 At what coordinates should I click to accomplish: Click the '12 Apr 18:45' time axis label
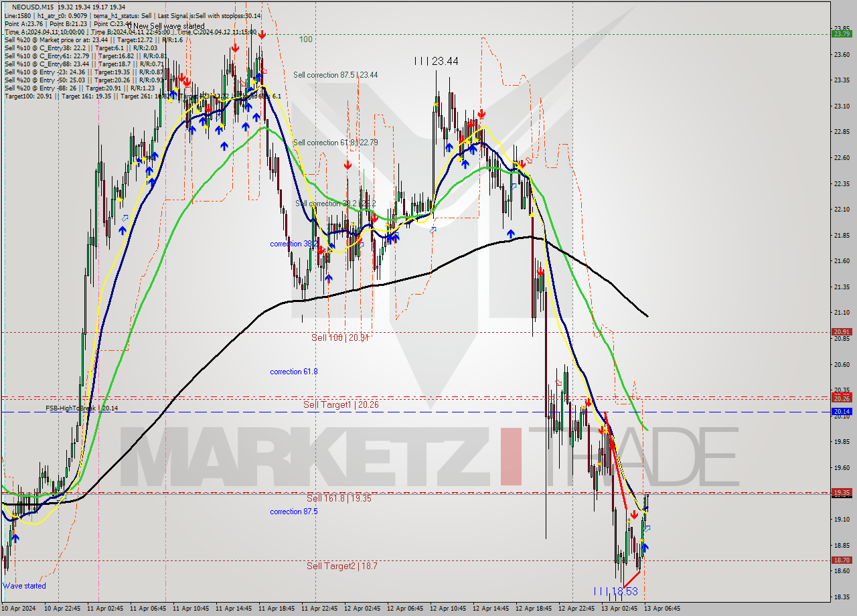534,609
